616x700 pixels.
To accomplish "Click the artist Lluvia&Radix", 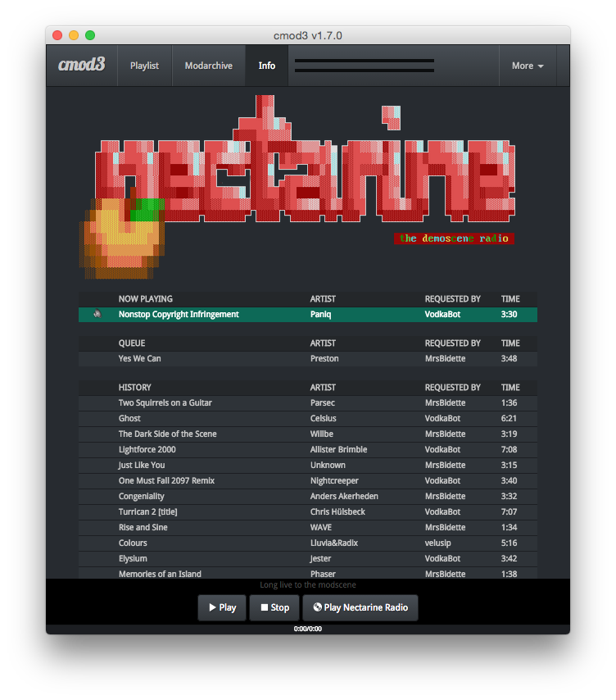I will tap(334, 543).
